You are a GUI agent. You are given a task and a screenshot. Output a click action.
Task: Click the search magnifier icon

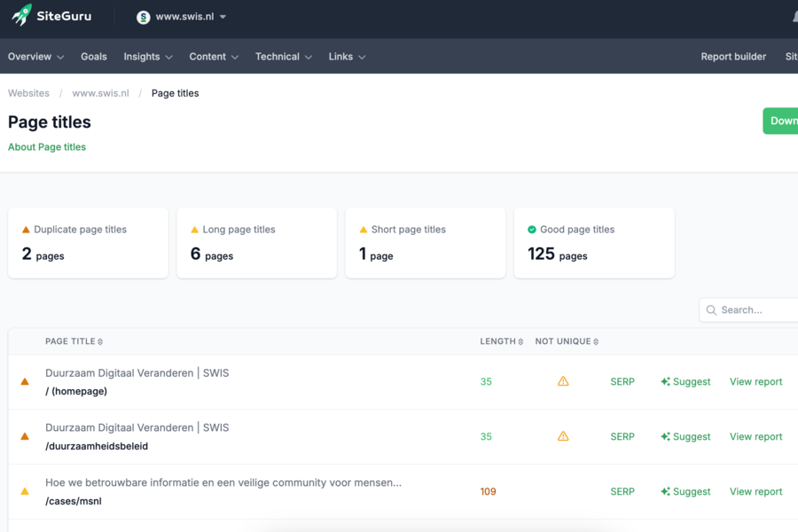(711, 310)
